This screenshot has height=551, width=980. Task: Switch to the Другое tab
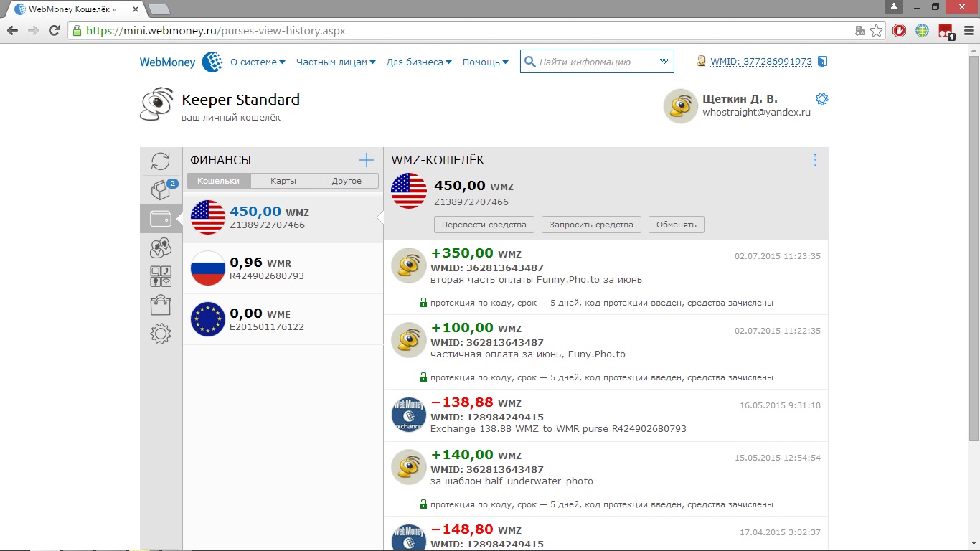pos(347,181)
